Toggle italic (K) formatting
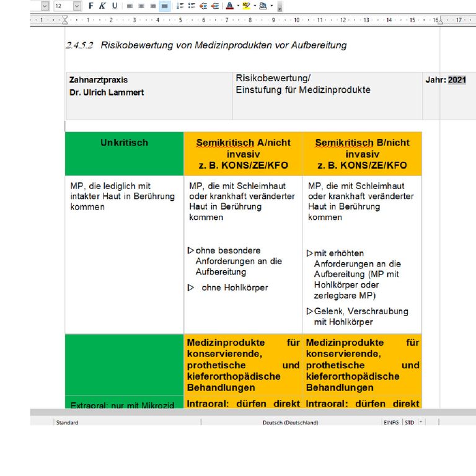The height and width of the screenshot is (476, 476). [x=102, y=6]
